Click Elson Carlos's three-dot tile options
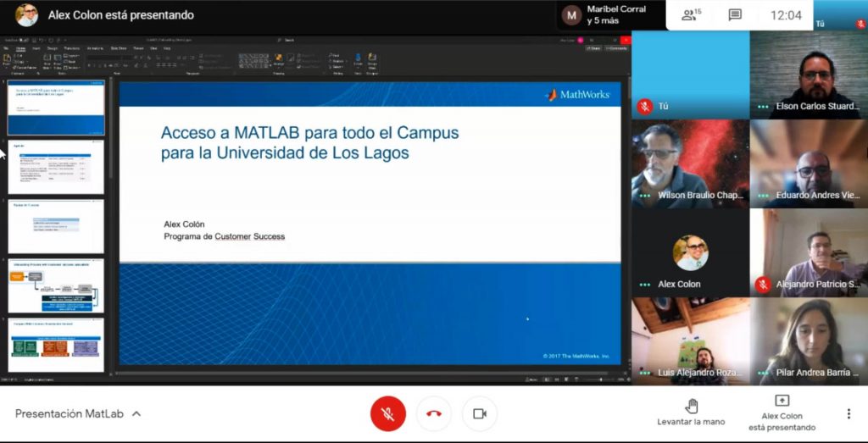 coord(763,106)
